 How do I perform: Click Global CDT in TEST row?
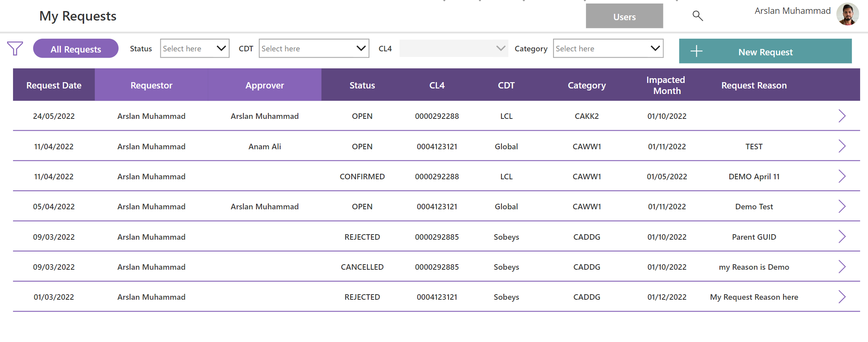506,146
